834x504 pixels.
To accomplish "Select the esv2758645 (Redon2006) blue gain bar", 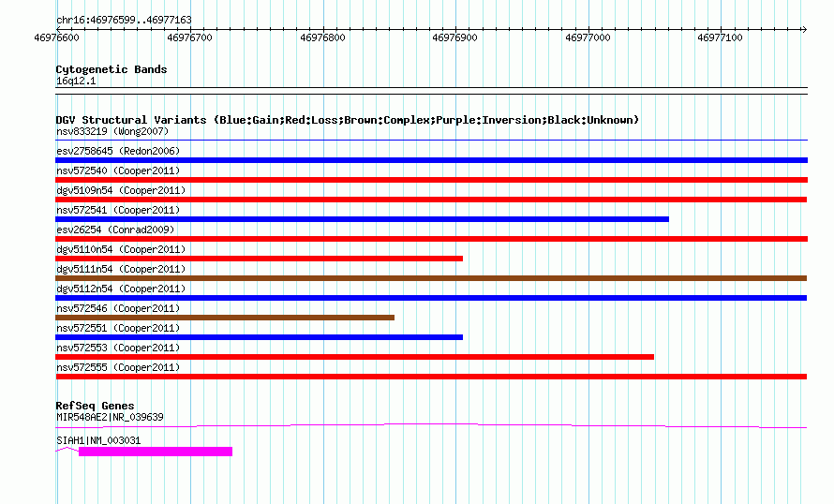I will coord(431,160).
